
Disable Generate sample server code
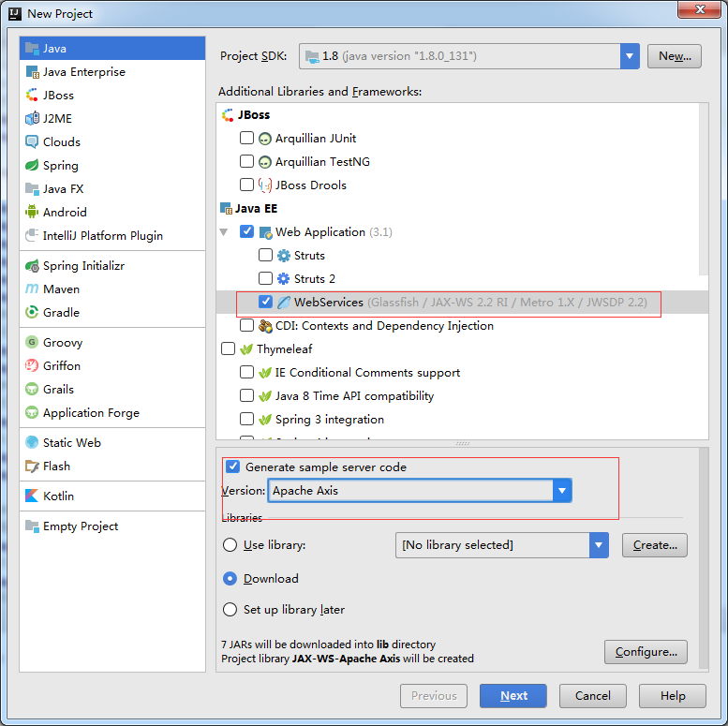click(x=232, y=467)
